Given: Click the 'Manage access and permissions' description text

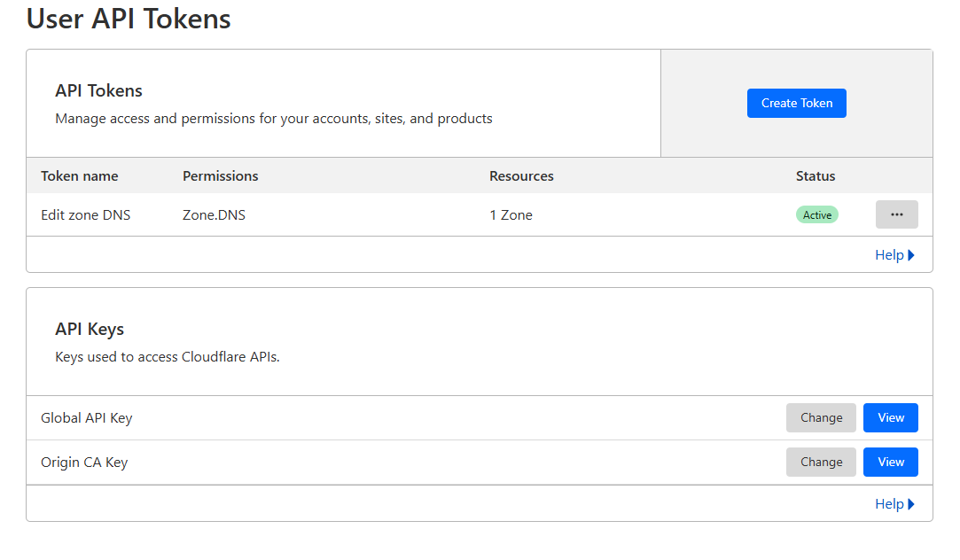Looking at the screenshot, I should [x=274, y=119].
